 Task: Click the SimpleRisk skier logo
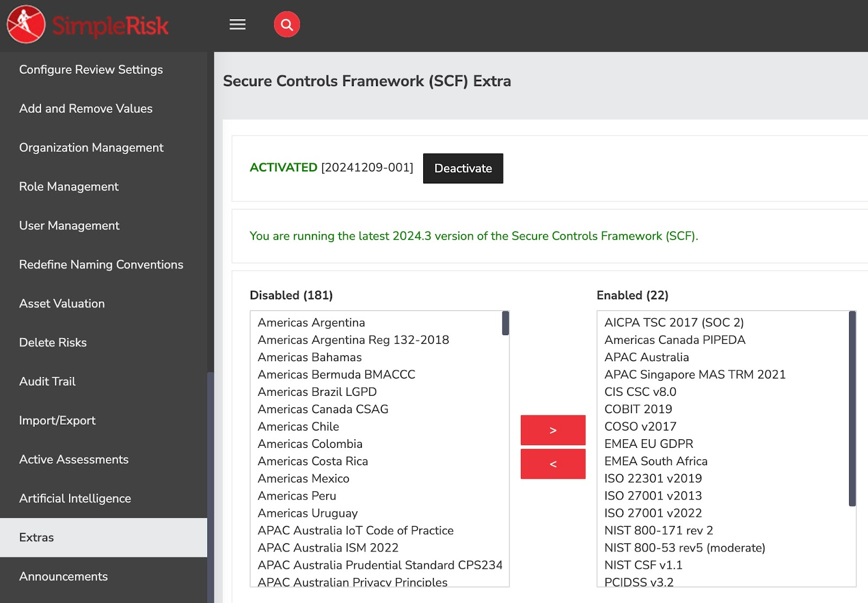(24, 24)
